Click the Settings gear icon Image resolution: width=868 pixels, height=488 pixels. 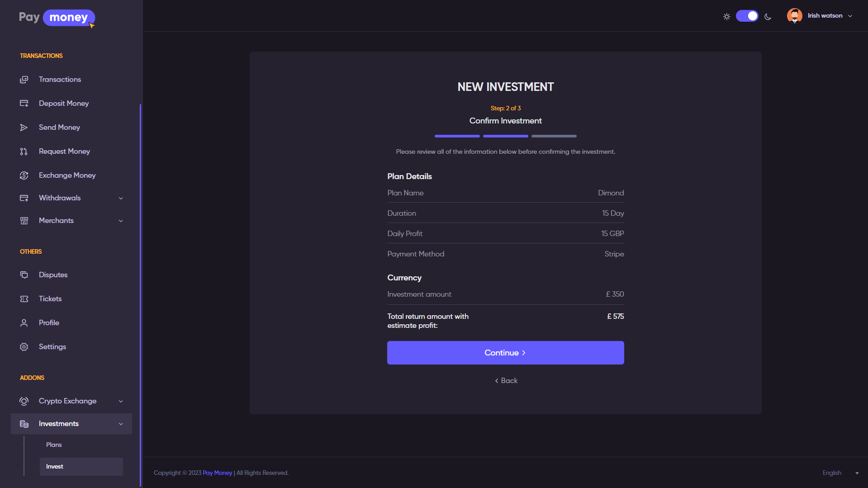tap(24, 347)
